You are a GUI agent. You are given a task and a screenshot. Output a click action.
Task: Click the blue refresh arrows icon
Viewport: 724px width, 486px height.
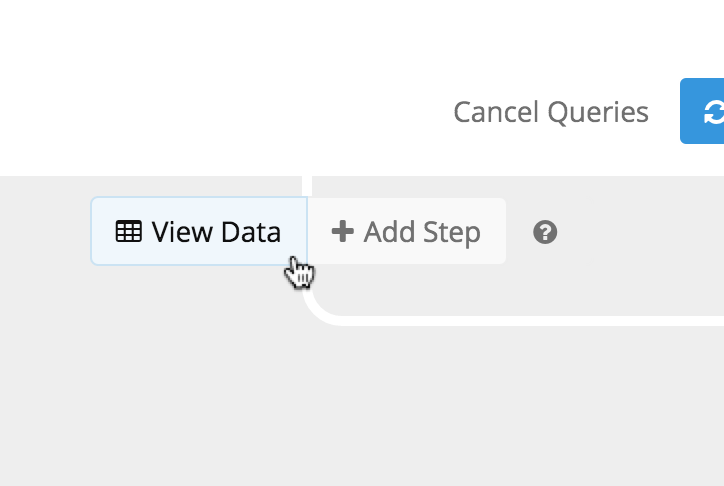(x=714, y=112)
